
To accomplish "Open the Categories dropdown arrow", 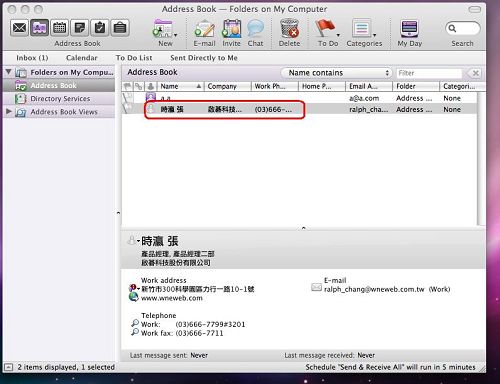I will point(374,35).
